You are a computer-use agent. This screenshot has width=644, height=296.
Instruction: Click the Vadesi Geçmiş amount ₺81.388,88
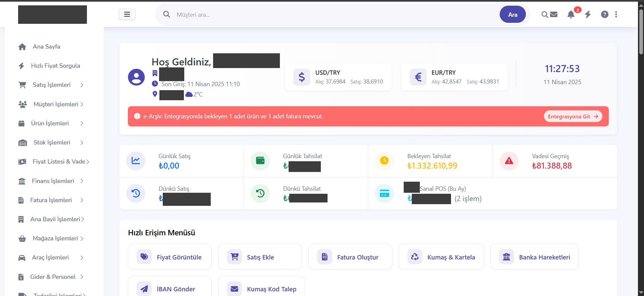click(x=552, y=166)
